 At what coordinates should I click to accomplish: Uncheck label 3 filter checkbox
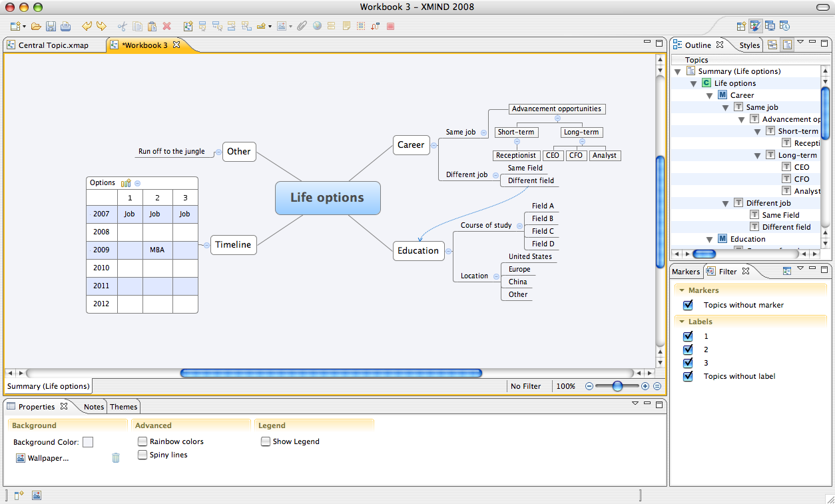(x=689, y=363)
